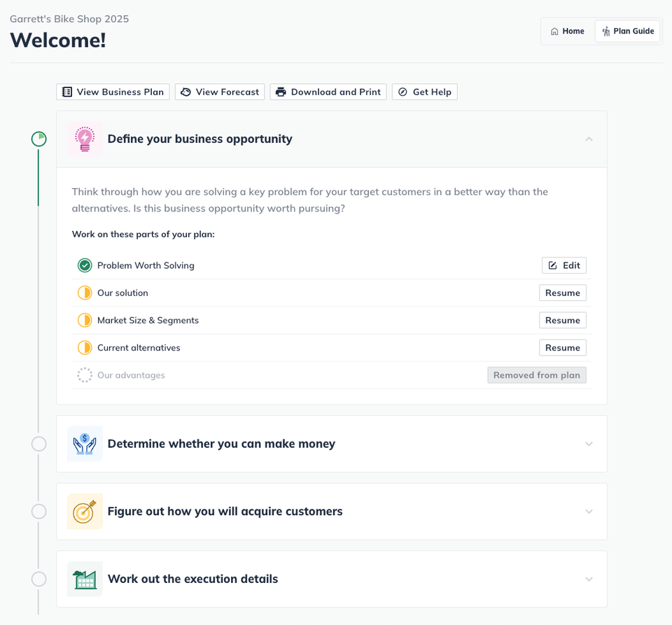Click the Our solution label
Viewport: 672px width, 625px height.
[122, 293]
